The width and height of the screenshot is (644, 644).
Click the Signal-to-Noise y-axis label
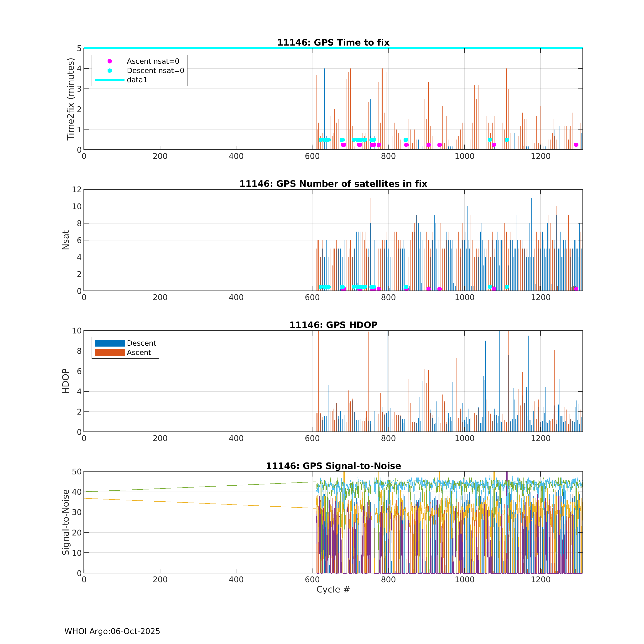point(66,522)
